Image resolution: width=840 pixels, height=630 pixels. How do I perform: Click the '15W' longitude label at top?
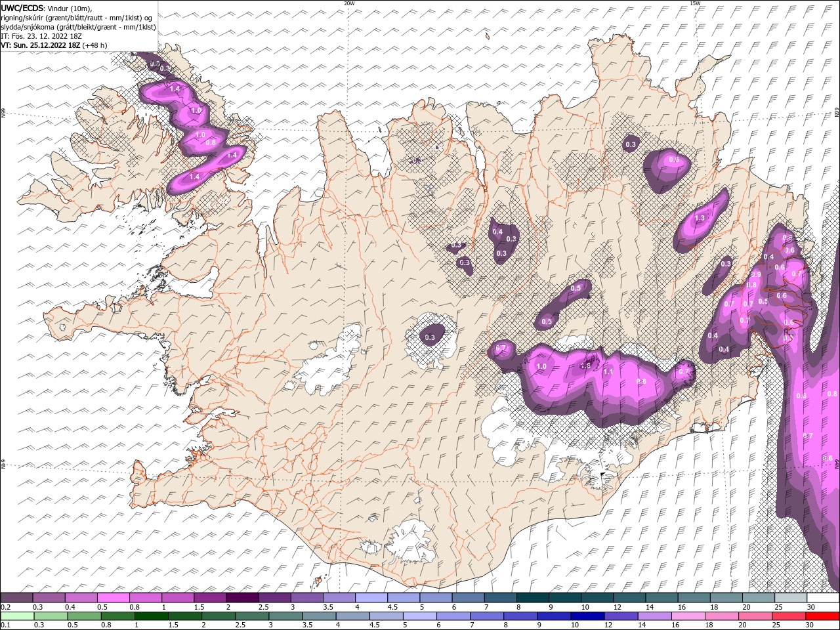coord(695,3)
